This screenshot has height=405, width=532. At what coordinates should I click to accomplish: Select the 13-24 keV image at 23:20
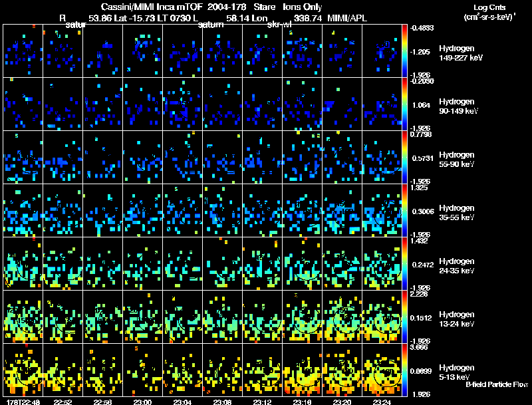[342, 317]
